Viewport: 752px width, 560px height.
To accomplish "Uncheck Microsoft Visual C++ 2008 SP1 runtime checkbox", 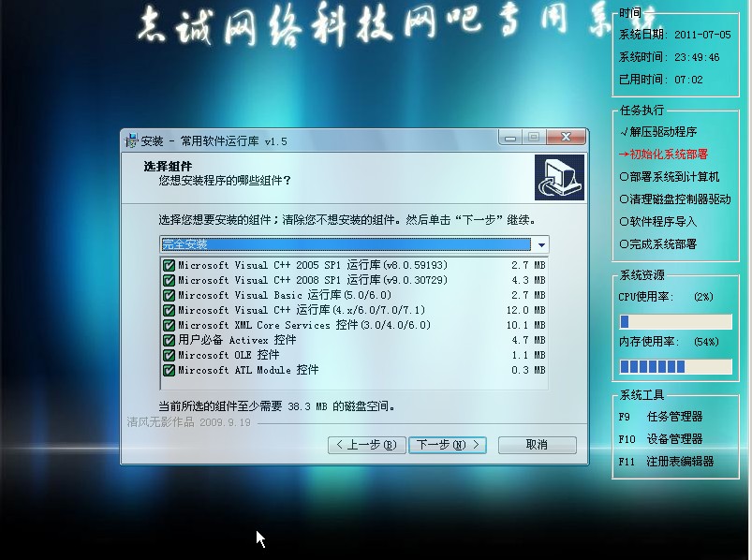I will (x=169, y=280).
